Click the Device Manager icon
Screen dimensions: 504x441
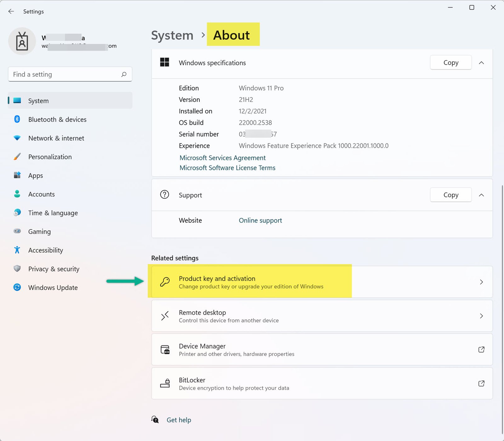[165, 350]
